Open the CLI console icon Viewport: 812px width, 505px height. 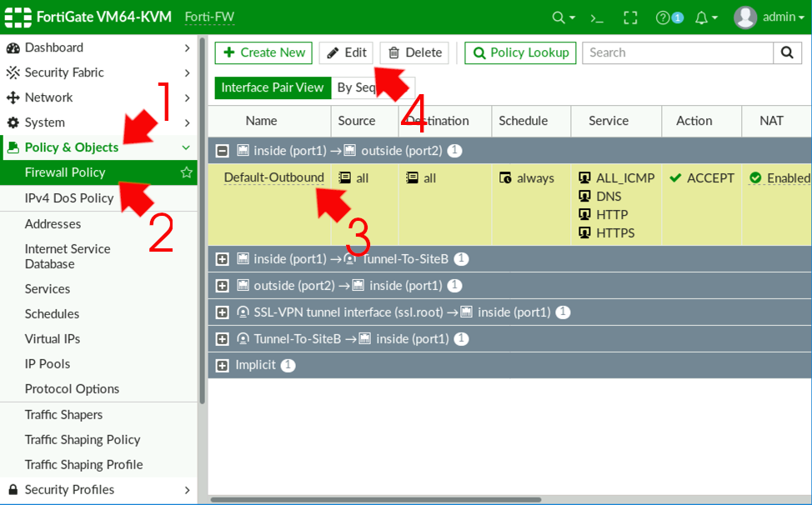coord(597,18)
